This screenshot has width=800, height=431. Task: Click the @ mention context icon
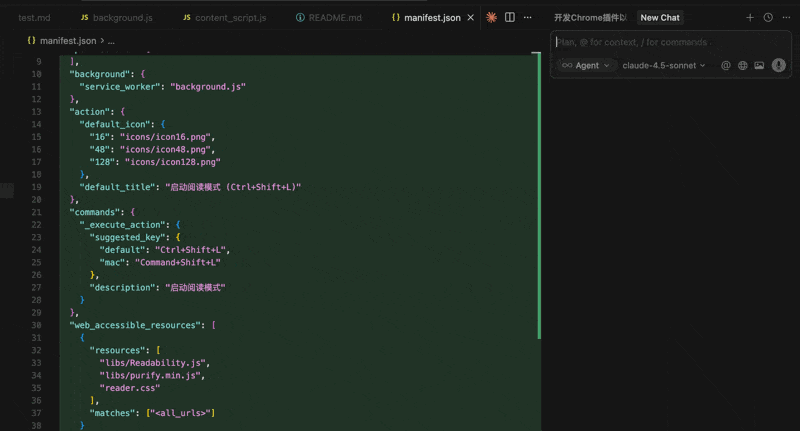[x=726, y=65]
